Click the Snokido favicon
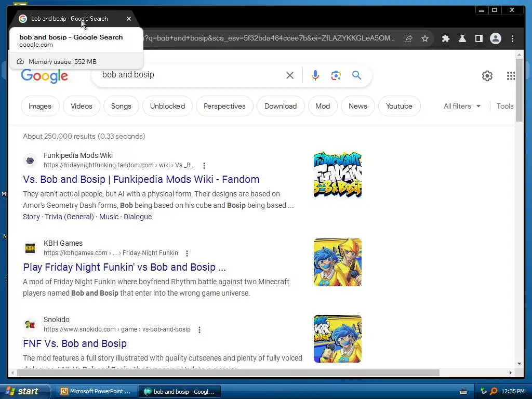532x399 pixels. [x=30, y=324]
